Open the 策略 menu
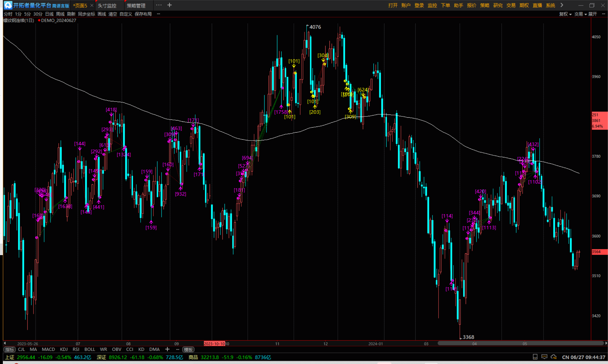This screenshot has height=364, width=608. pyautogui.click(x=485, y=5)
